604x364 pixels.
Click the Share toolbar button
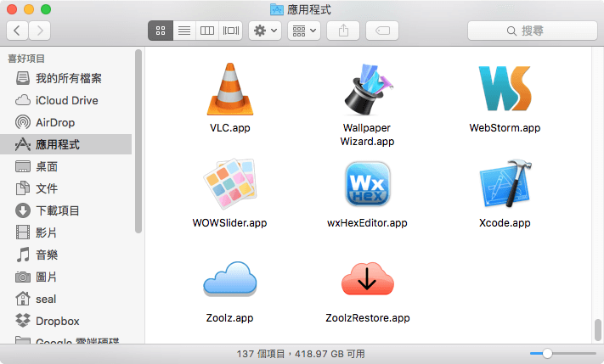point(343,31)
